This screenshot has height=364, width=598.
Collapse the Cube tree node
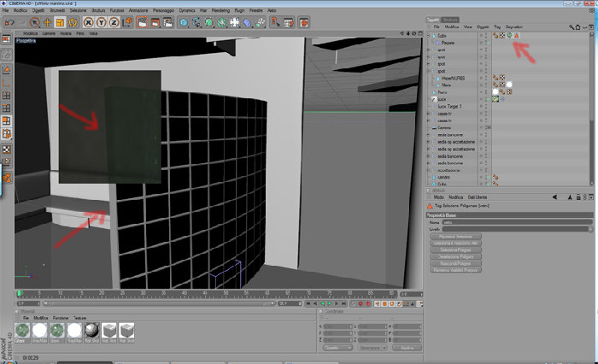pos(428,36)
